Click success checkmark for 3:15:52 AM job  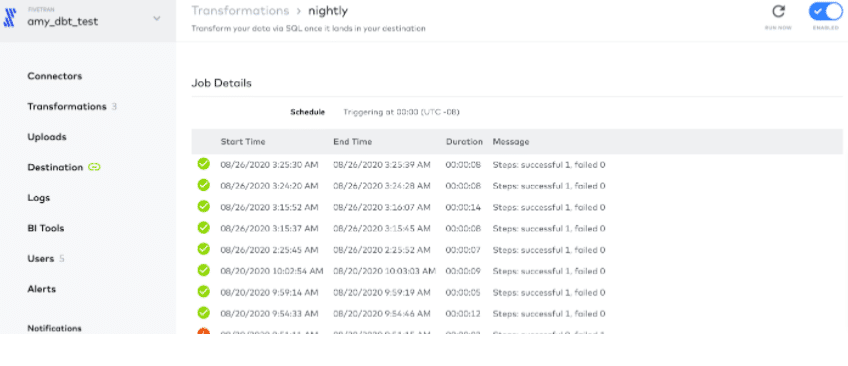(203, 207)
